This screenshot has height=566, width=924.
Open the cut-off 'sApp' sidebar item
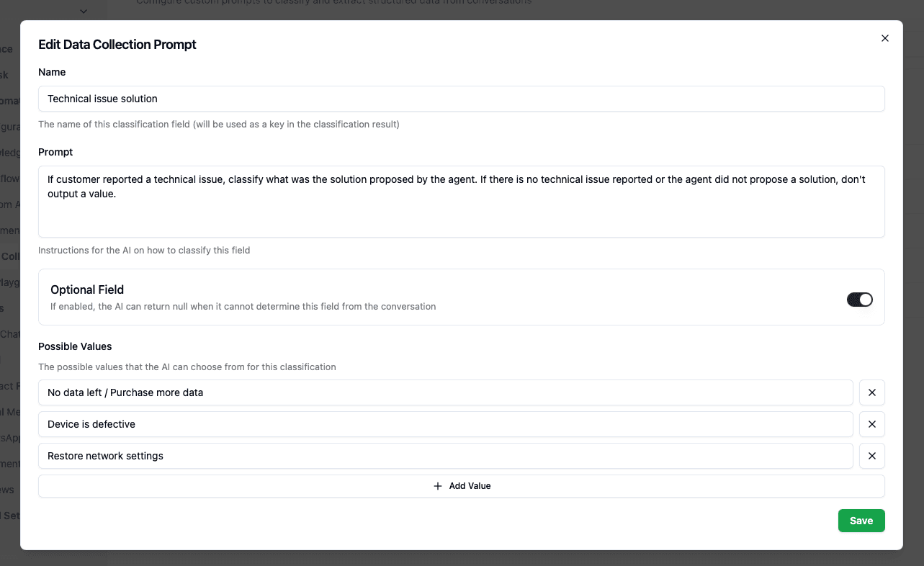[10, 438]
